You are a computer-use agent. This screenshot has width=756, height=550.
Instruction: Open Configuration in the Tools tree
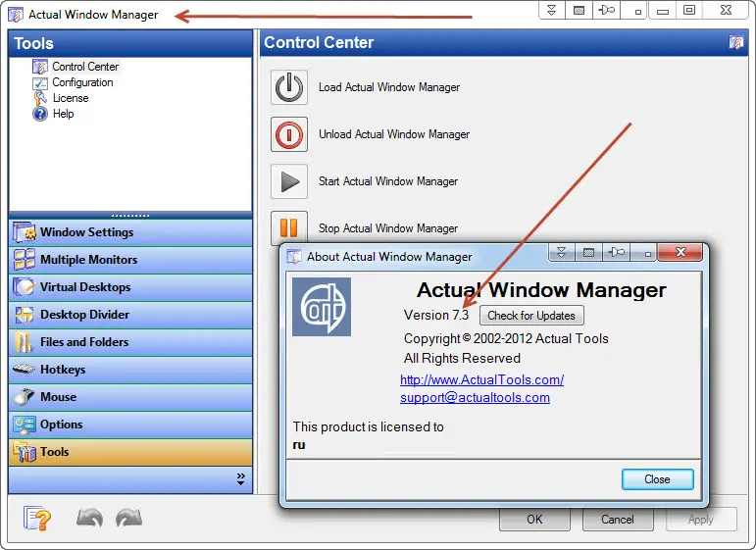pos(82,82)
